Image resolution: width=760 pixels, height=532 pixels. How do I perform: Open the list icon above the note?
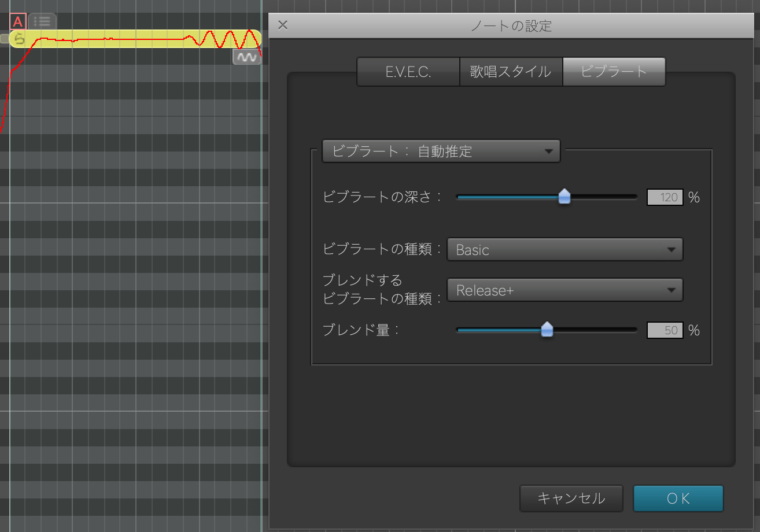[x=42, y=22]
